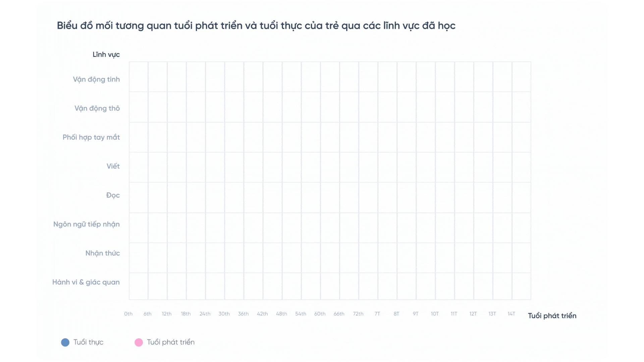Click the 7T axis tick label
The width and height of the screenshot is (644, 362).
(377, 314)
